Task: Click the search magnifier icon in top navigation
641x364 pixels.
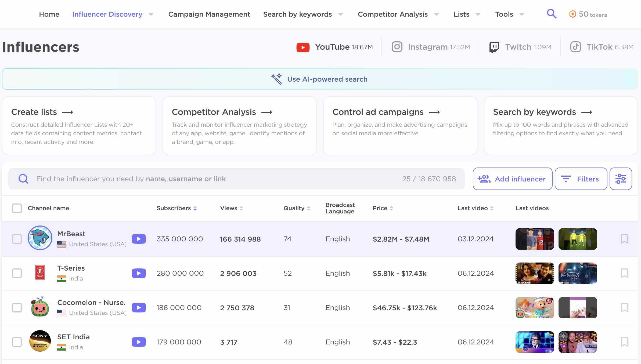Action: pyautogui.click(x=552, y=14)
